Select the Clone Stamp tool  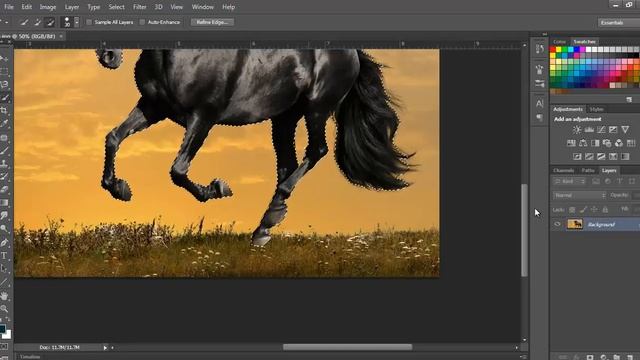(4, 163)
